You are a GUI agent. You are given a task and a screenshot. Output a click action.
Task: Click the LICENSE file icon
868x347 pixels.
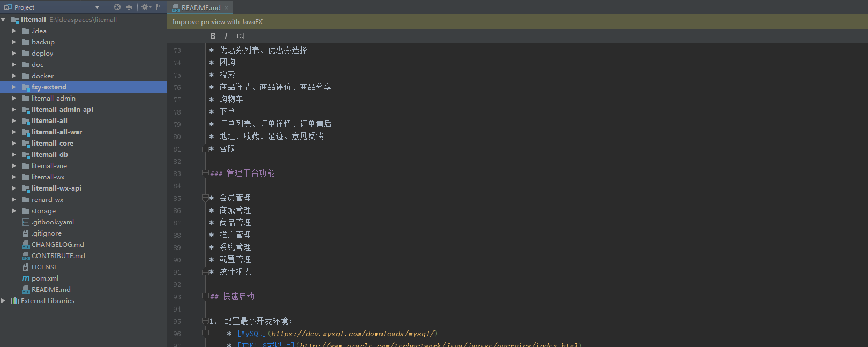26,267
